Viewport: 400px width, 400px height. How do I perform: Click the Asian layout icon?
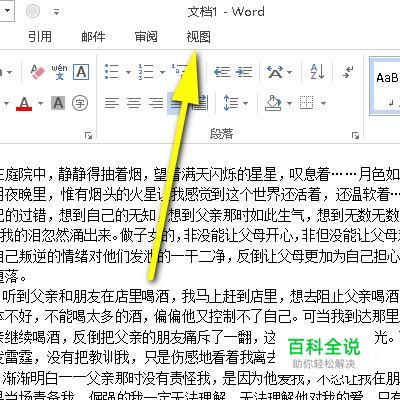[275, 72]
